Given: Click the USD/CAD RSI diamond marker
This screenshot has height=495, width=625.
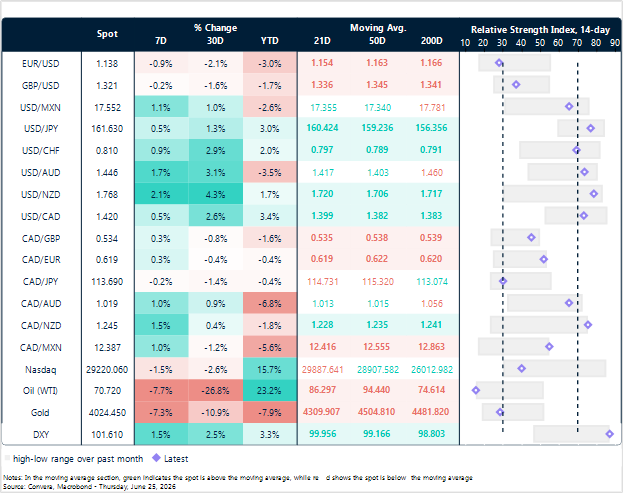Looking at the screenshot, I should coord(585,216).
